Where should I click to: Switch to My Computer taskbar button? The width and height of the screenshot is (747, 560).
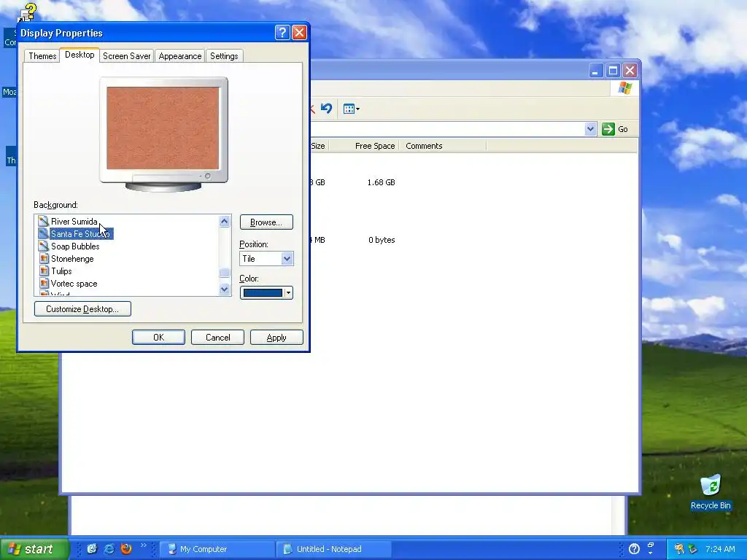click(217, 549)
